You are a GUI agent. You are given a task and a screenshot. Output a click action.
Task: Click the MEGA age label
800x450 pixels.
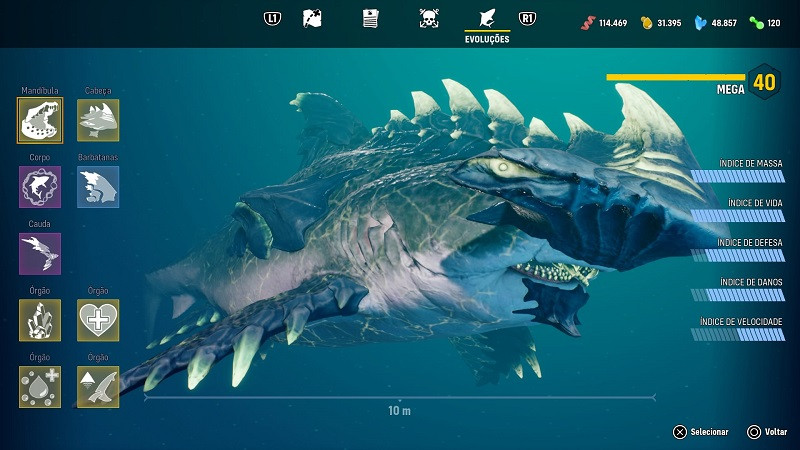click(731, 90)
